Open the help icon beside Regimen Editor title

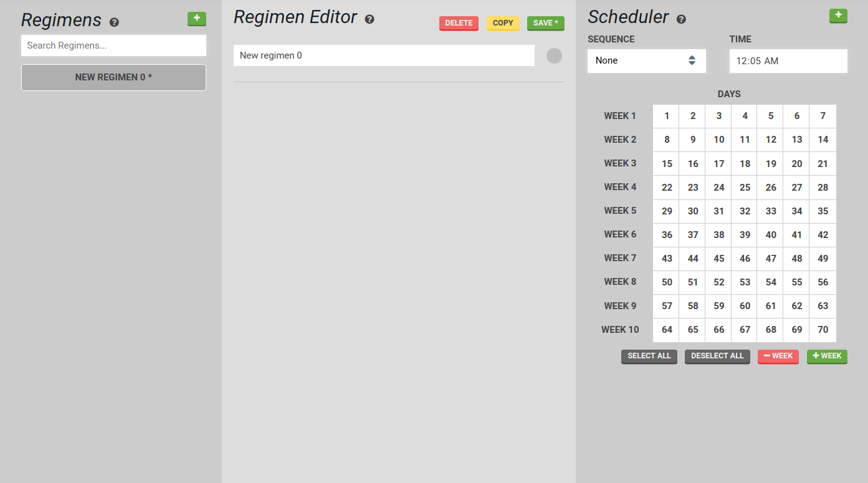tap(370, 19)
